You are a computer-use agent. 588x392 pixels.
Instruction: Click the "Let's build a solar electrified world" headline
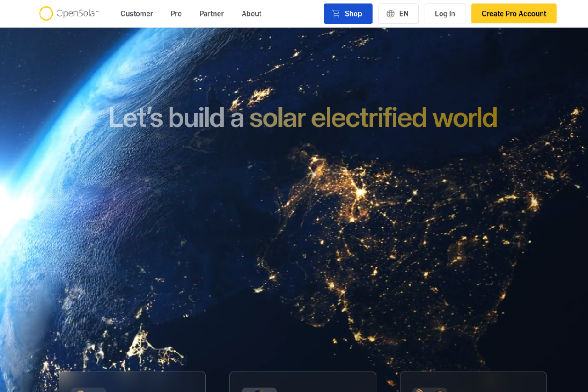coord(303,117)
